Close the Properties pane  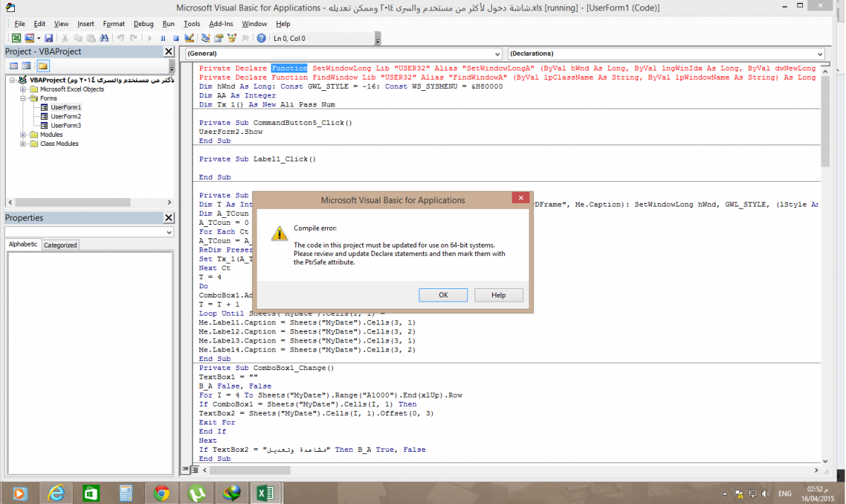[168, 218]
